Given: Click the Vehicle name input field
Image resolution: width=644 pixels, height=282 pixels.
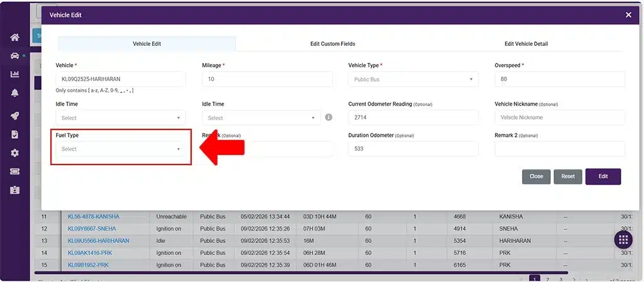Looking at the screenshot, I should pyautogui.click(x=120, y=79).
